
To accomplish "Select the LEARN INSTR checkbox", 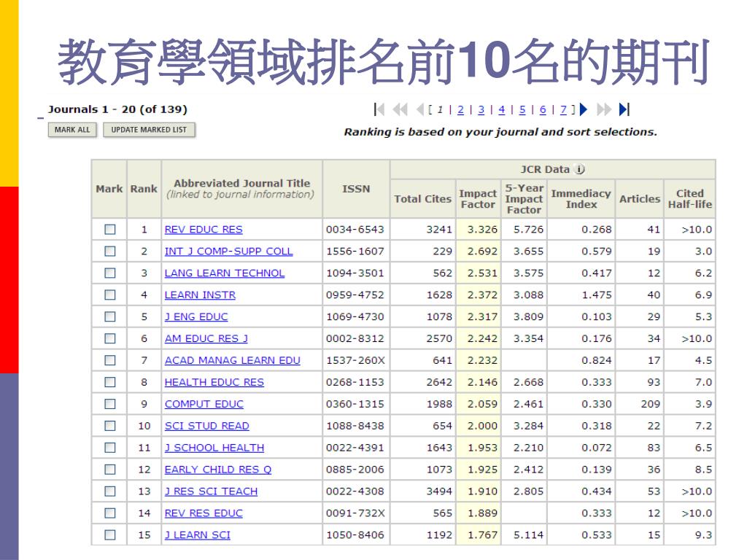I will click(x=110, y=295).
